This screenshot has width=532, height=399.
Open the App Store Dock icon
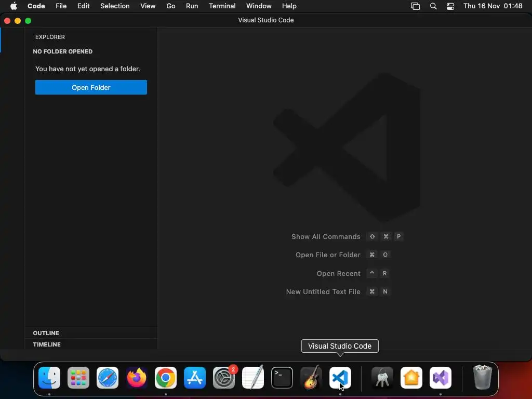click(x=195, y=378)
